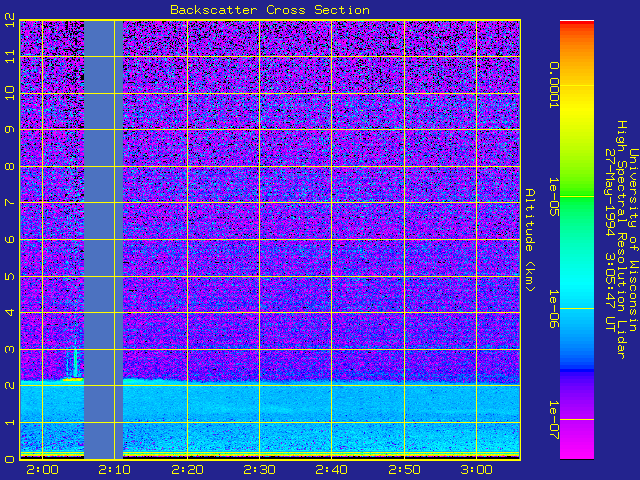640x480 pixels.
Task: Click the 1e-07 colorbar label
Action: click(x=553, y=420)
